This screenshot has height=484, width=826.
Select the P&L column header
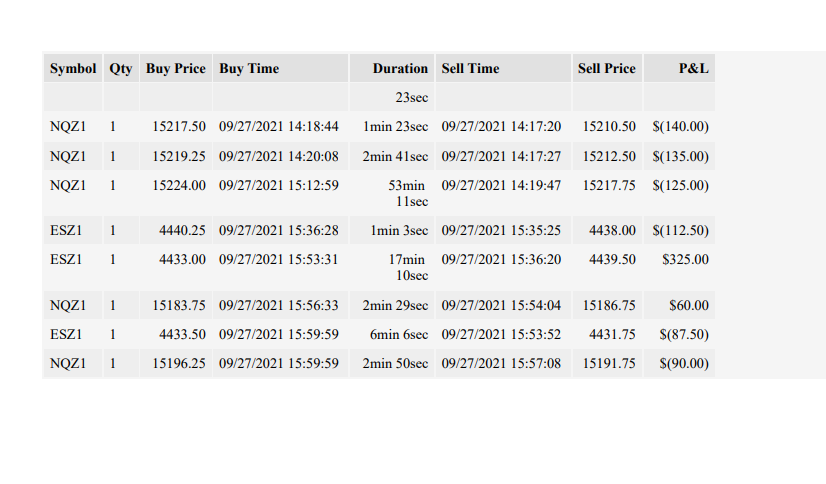coord(679,68)
